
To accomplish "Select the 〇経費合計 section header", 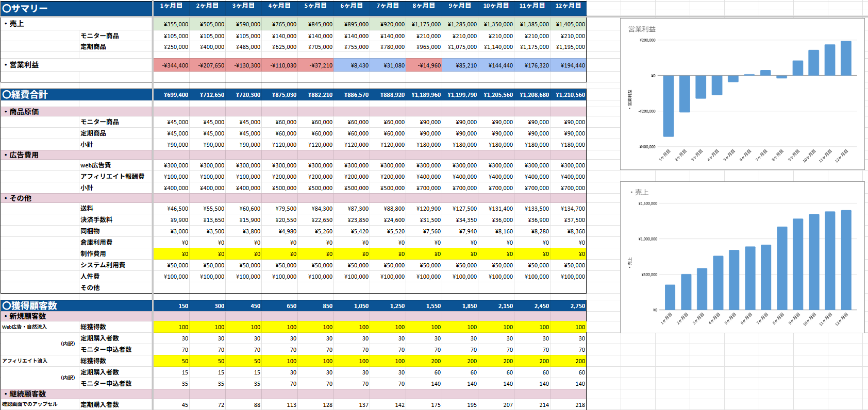I will [x=76, y=95].
